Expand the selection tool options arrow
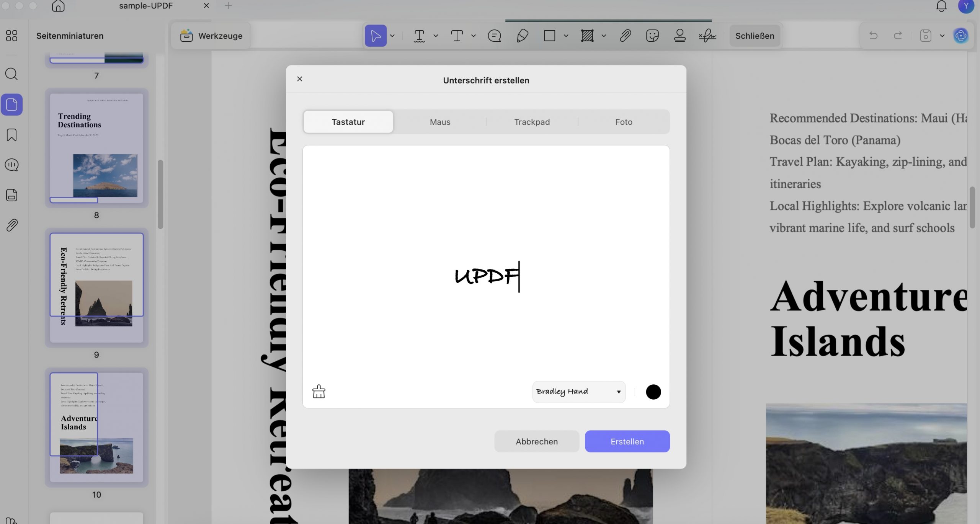The width and height of the screenshot is (980, 524). [x=392, y=36]
